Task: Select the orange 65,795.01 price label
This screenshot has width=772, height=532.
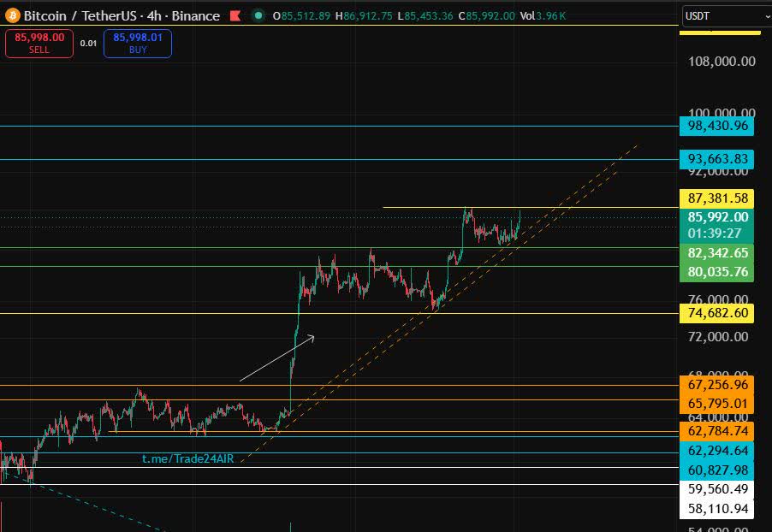Action: point(716,404)
